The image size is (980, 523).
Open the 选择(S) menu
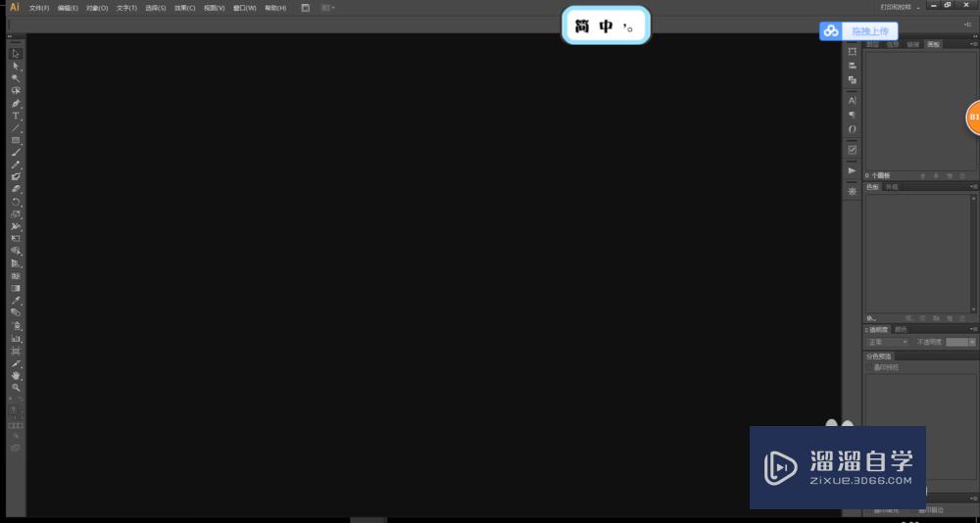tap(156, 8)
